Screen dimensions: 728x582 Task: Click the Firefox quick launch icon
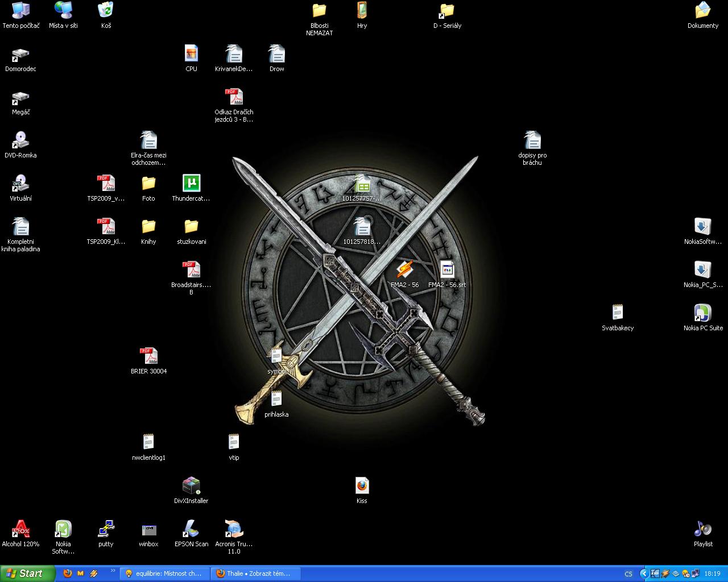tap(68, 573)
